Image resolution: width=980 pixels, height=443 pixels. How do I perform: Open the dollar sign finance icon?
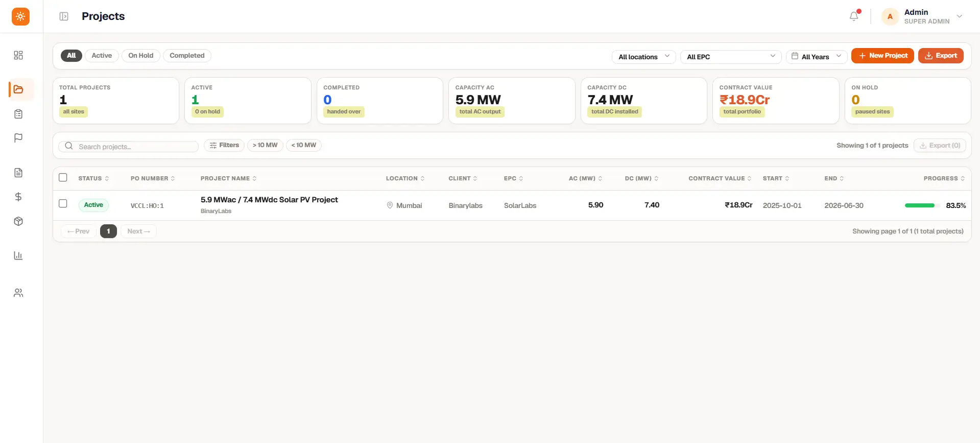coord(18,197)
